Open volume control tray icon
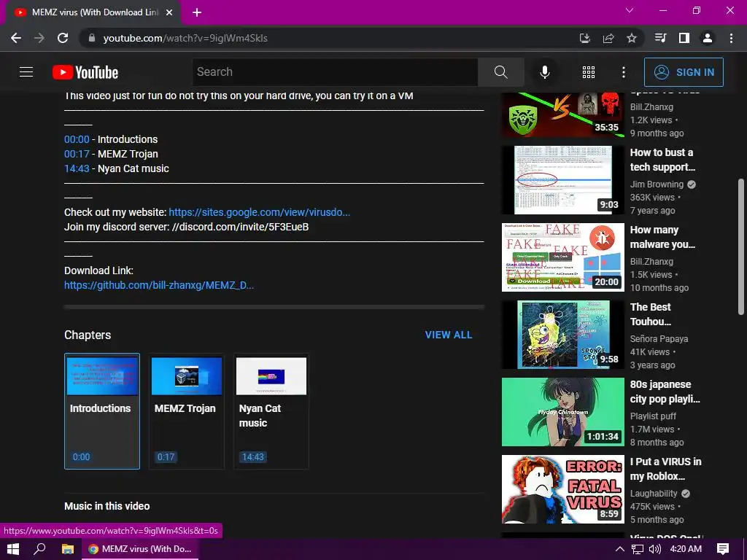The height and width of the screenshot is (560, 747). pyautogui.click(x=655, y=549)
